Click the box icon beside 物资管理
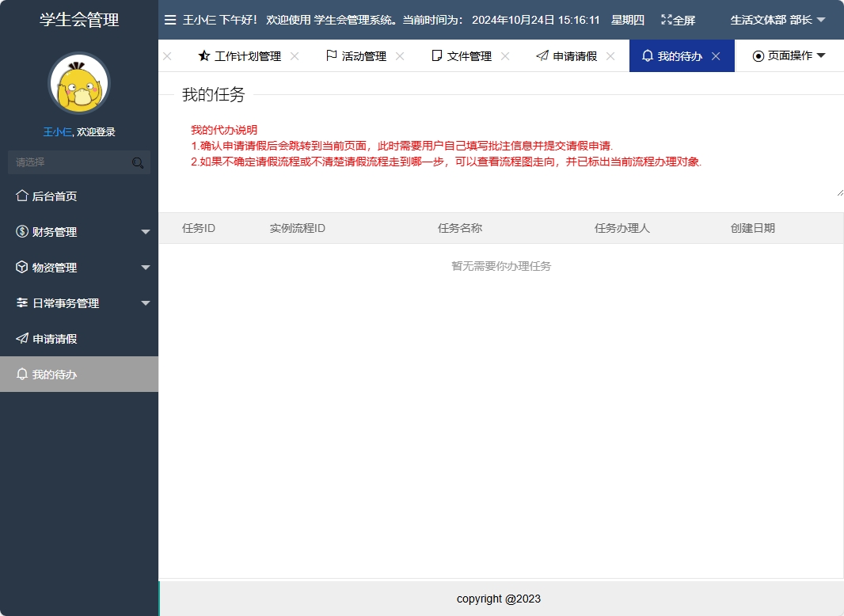The width and height of the screenshot is (844, 616). point(21,267)
